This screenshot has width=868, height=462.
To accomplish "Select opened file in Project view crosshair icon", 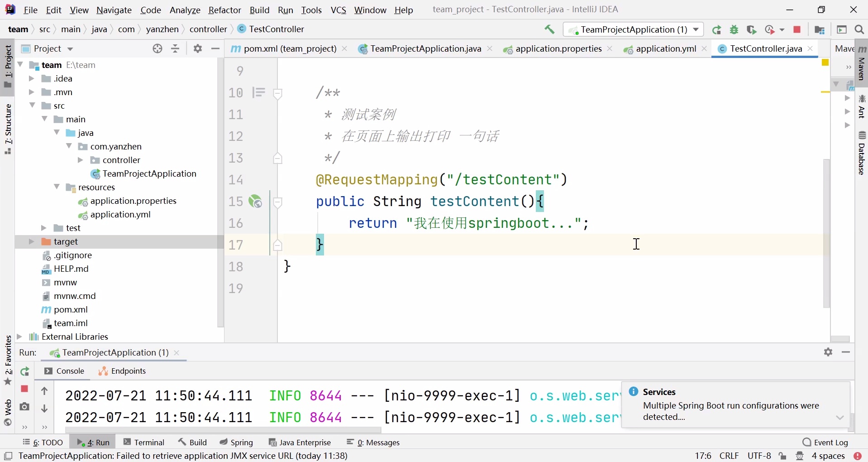I will 157,48.
